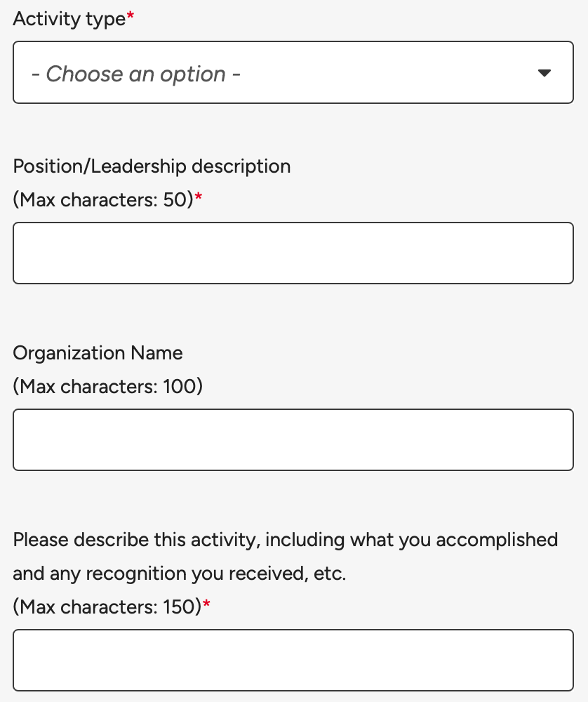This screenshot has height=702, width=588.
Task: Focus the activity description input box
Action: pos(293,660)
